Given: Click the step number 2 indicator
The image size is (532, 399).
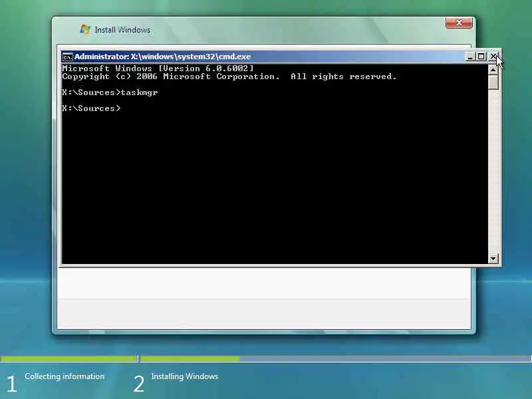Looking at the screenshot, I should pyautogui.click(x=139, y=384).
